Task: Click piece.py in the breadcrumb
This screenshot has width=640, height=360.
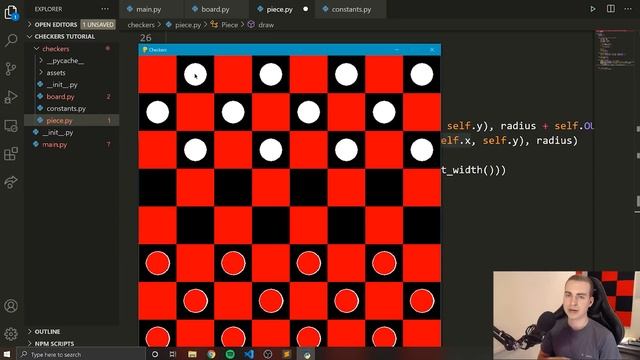Action: (188, 25)
